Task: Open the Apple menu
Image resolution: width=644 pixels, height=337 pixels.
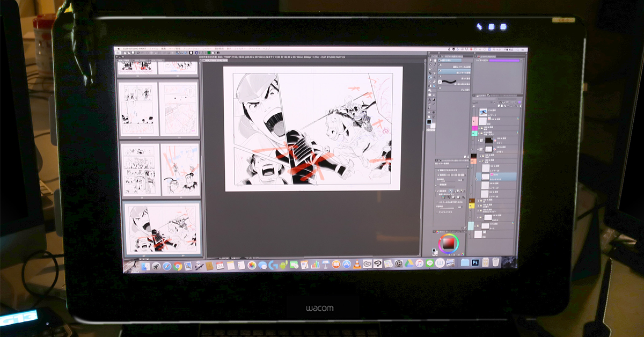Action: pyautogui.click(x=119, y=49)
